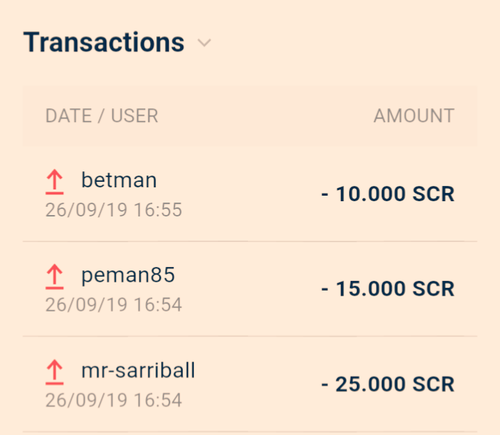Viewport: 500px width, 435px height.
Task: Click the red outgoing arrow beside peman85
Action: (x=55, y=277)
